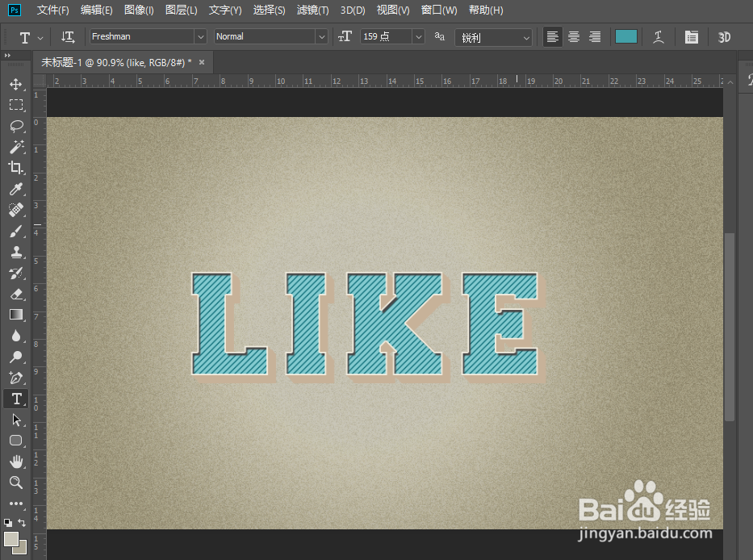
Task: Open the 选择(S) menu
Action: click(269, 10)
